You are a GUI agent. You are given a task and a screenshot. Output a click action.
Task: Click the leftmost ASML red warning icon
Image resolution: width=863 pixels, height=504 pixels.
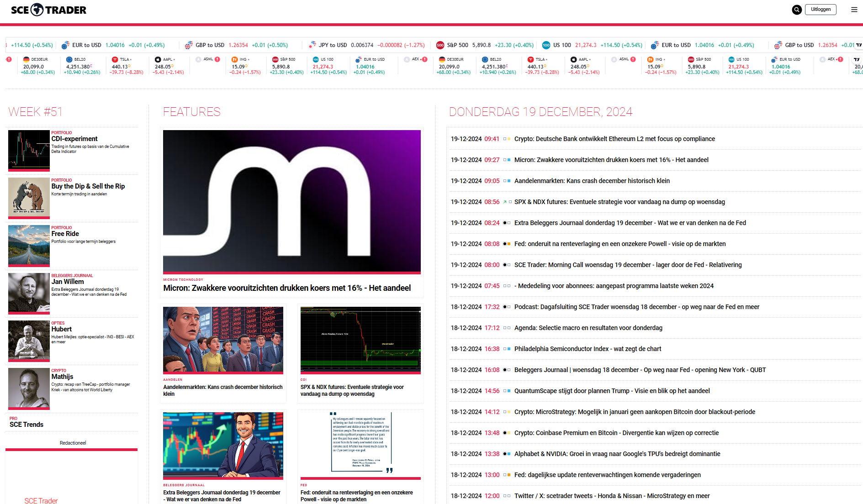(x=217, y=59)
